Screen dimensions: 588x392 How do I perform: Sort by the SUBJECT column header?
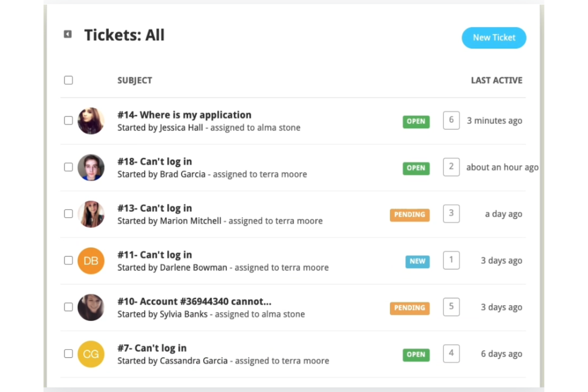coord(135,80)
